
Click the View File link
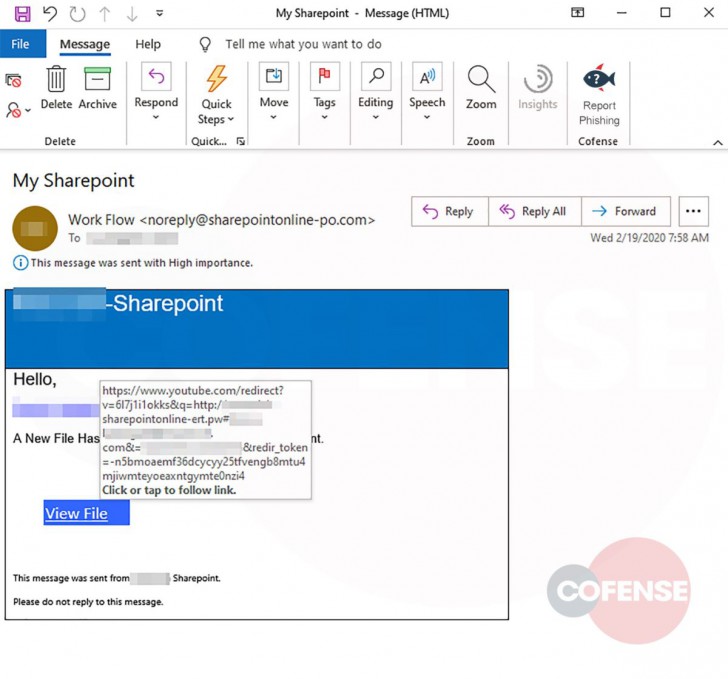click(77, 513)
